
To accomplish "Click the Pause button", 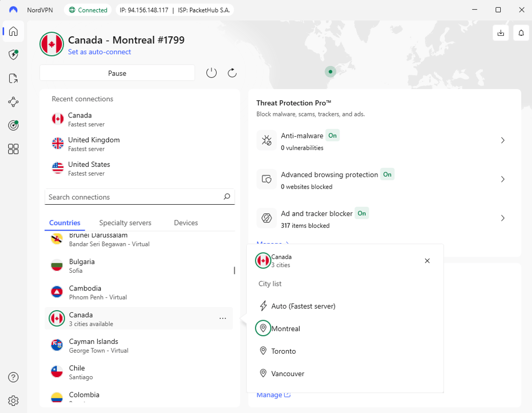I will pos(117,73).
